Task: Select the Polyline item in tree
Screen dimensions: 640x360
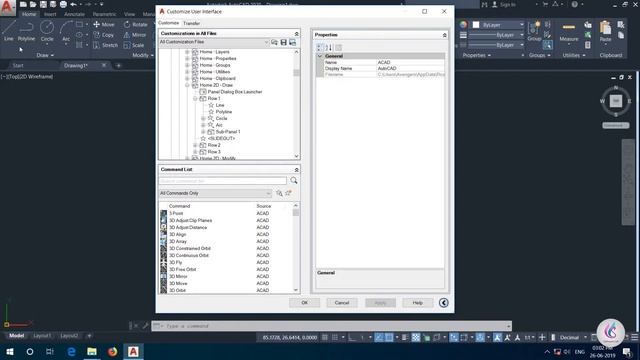Action: pos(223,112)
